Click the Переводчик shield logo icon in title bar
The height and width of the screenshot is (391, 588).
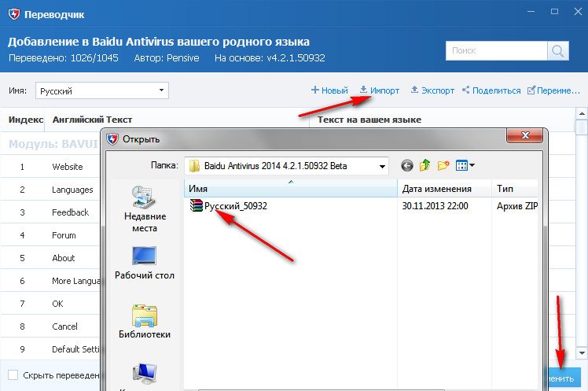click(x=14, y=14)
